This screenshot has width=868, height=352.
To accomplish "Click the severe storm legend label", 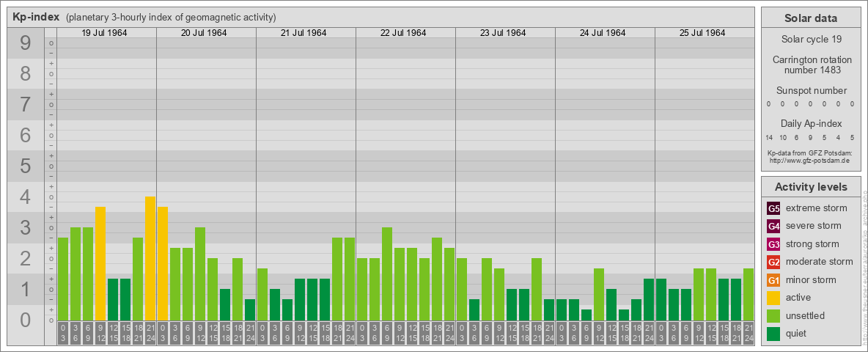I will pyautogui.click(x=814, y=226).
